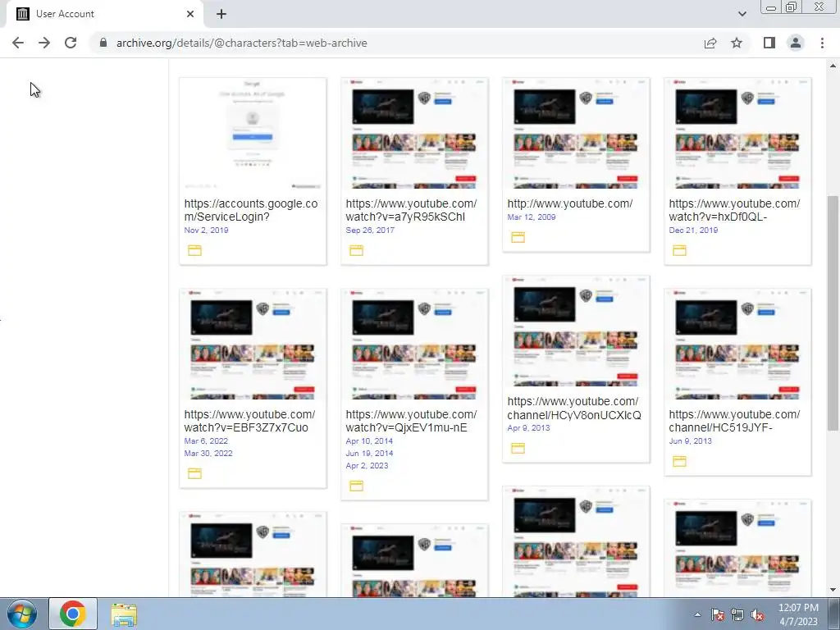Close the User Account tab
This screenshot has height=630, width=840.
[x=190, y=14]
